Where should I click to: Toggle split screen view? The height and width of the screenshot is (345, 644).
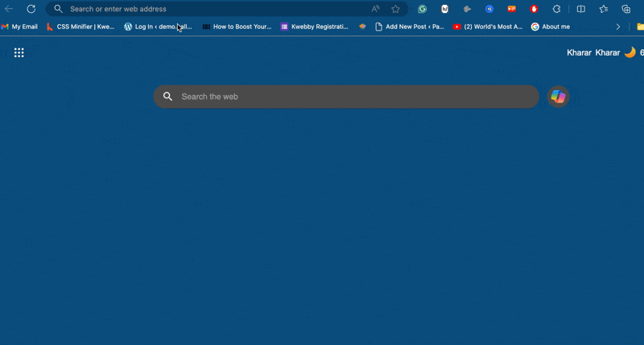(x=580, y=9)
